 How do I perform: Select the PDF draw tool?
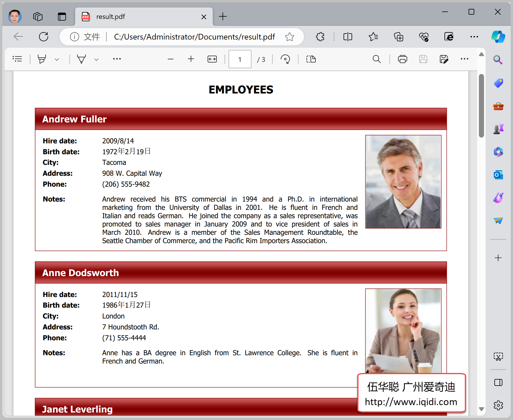coord(81,59)
